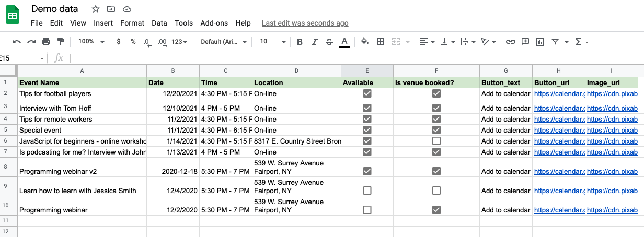Redo the last action

pos(31,42)
